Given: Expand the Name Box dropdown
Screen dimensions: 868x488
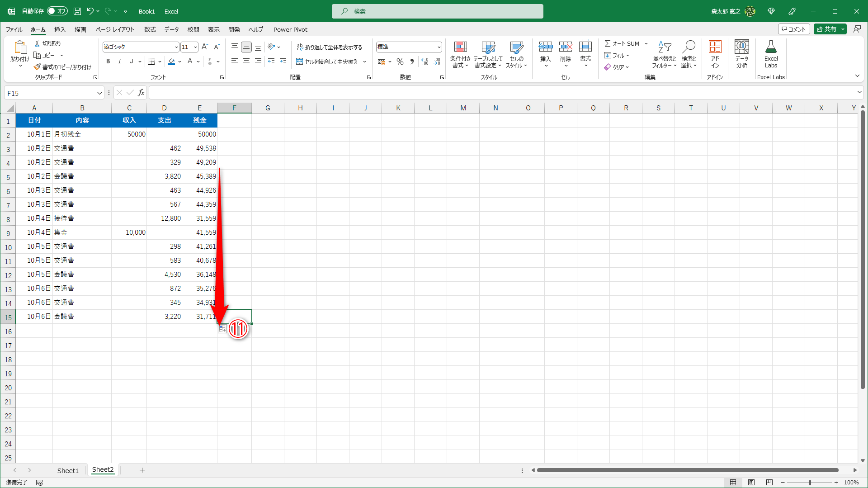Looking at the screenshot, I should coord(99,93).
